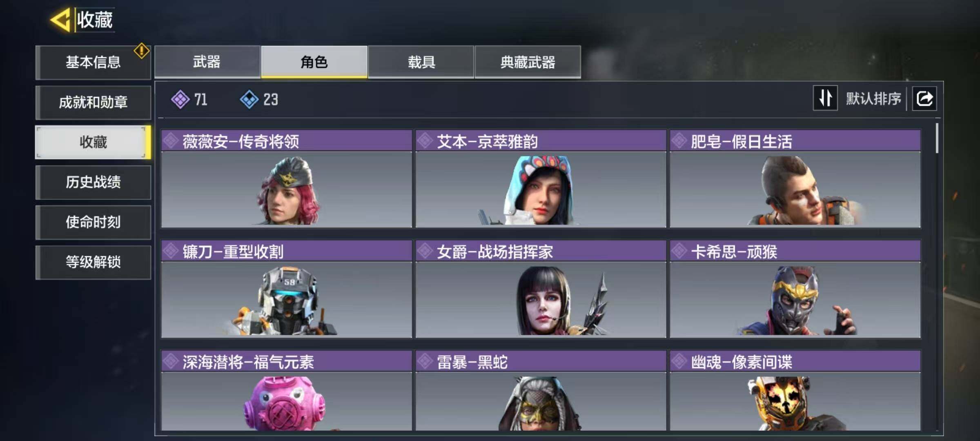Image resolution: width=980 pixels, height=441 pixels.
Task: Click the rarity diamond icon beside 卡希思-顽猴
Action: pyautogui.click(x=679, y=251)
